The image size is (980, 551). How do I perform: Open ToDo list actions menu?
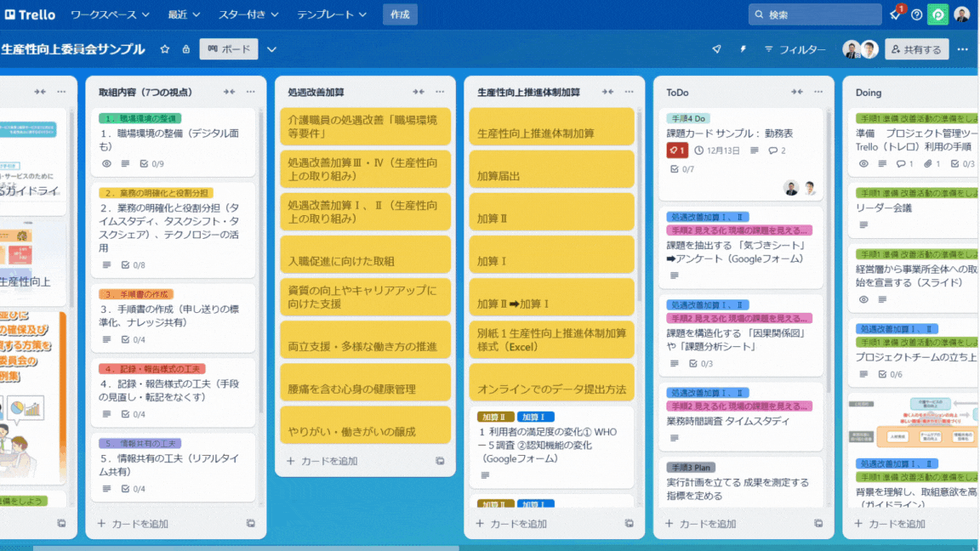(x=818, y=92)
